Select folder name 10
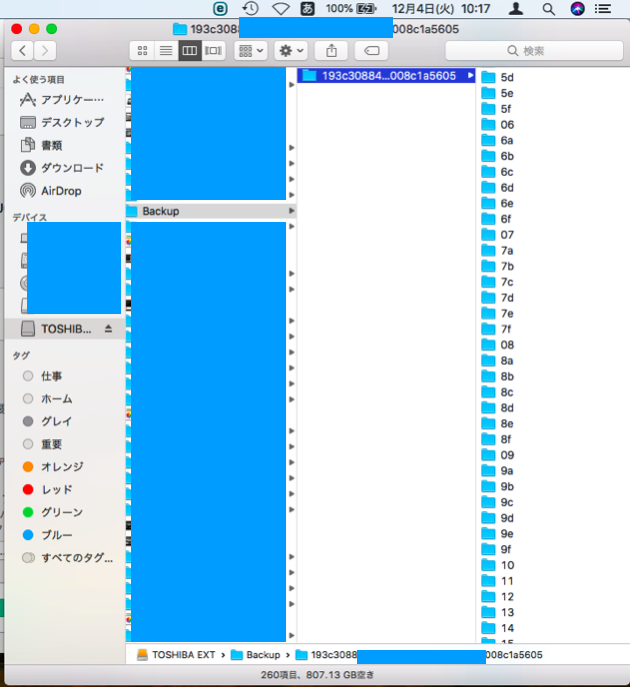 click(507, 565)
